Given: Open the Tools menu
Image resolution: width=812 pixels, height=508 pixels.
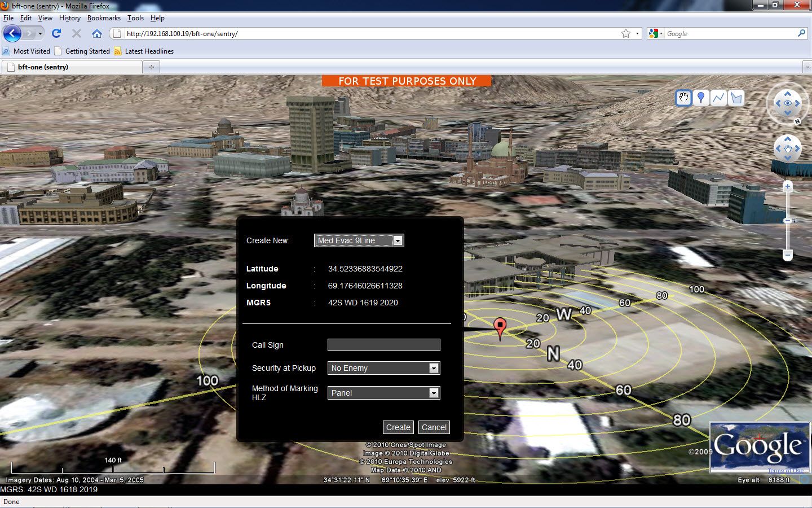Looking at the screenshot, I should click(135, 18).
